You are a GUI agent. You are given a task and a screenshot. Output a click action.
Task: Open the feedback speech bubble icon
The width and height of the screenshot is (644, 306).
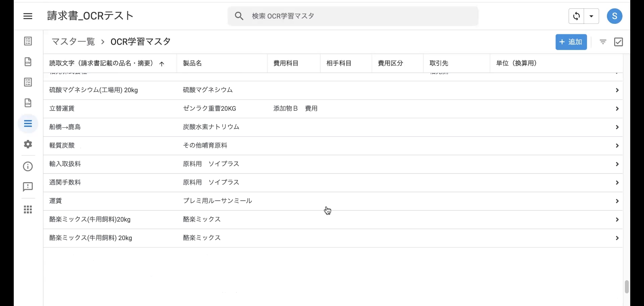(x=28, y=187)
